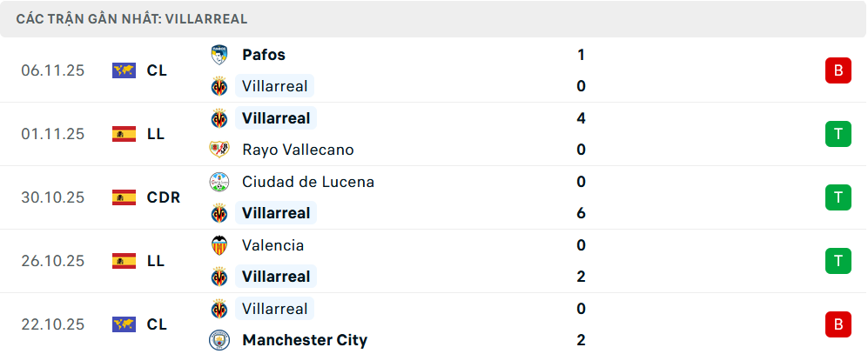This screenshot has width=868, height=354.
Task: Click the Spain flag for 01.11.25 match
Action: pyautogui.click(x=124, y=134)
